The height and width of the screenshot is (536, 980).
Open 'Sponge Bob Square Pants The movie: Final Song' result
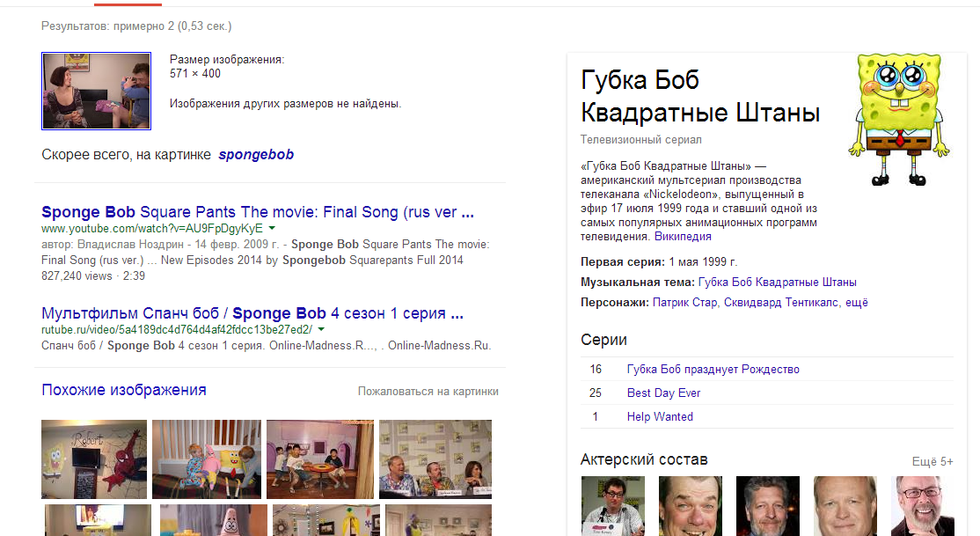pyautogui.click(x=258, y=212)
